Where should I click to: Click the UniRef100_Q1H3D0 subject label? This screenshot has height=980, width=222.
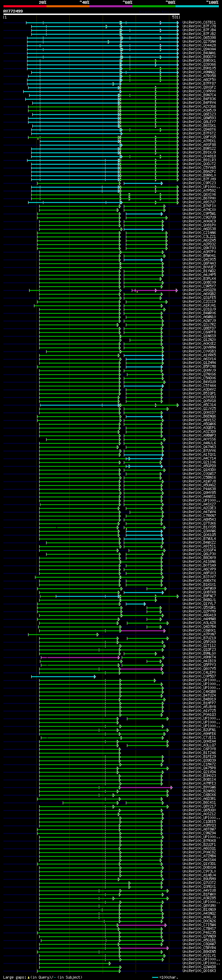click(x=199, y=470)
